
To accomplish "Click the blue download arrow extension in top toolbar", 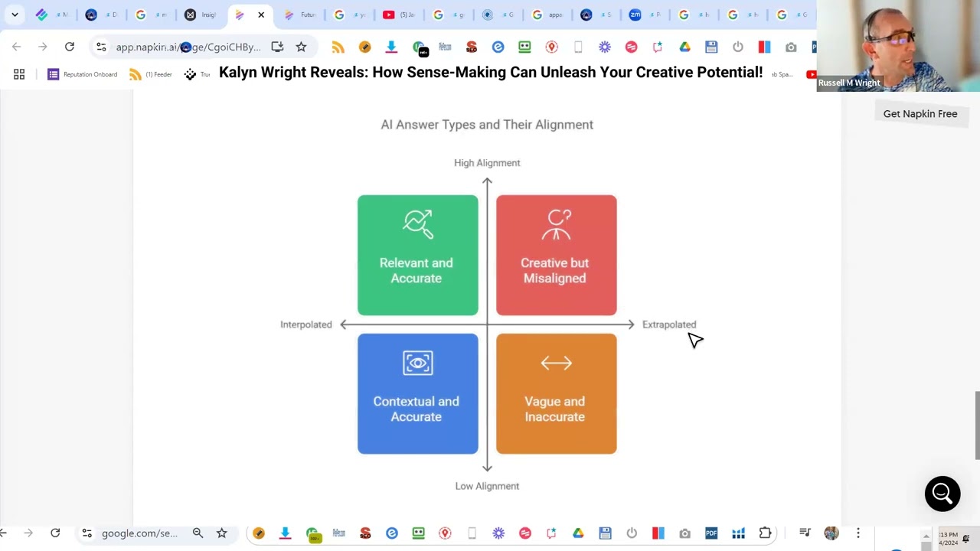I will 391,47.
